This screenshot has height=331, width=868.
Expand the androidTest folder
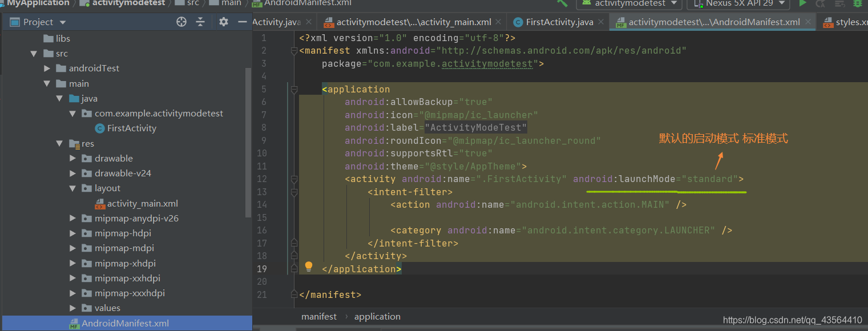pyautogui.click(x=47, y=68)
